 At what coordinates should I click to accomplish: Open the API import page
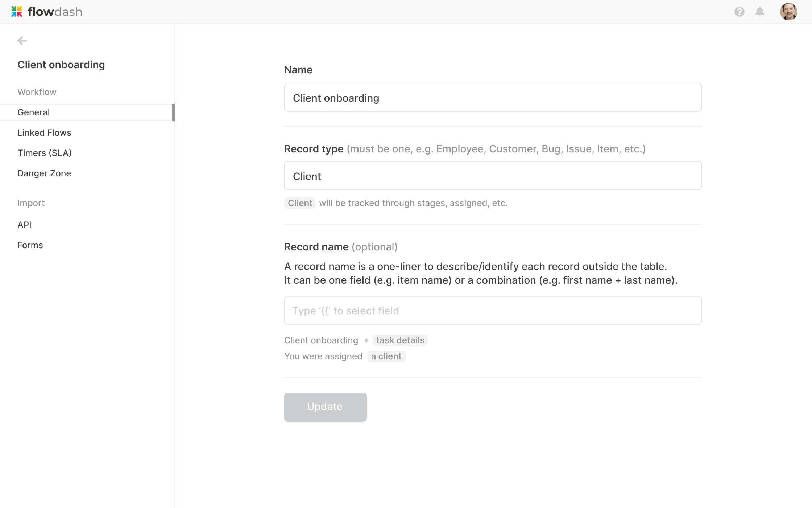(24, 225)
